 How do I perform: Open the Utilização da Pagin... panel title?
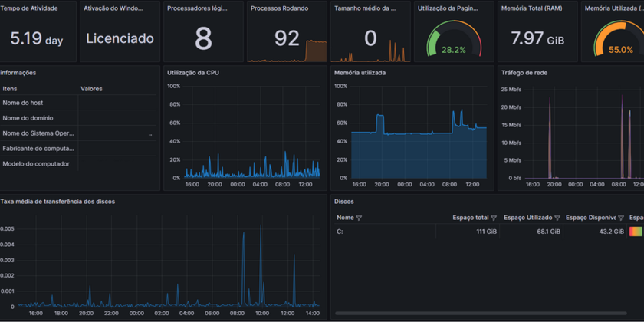(448, 8)
